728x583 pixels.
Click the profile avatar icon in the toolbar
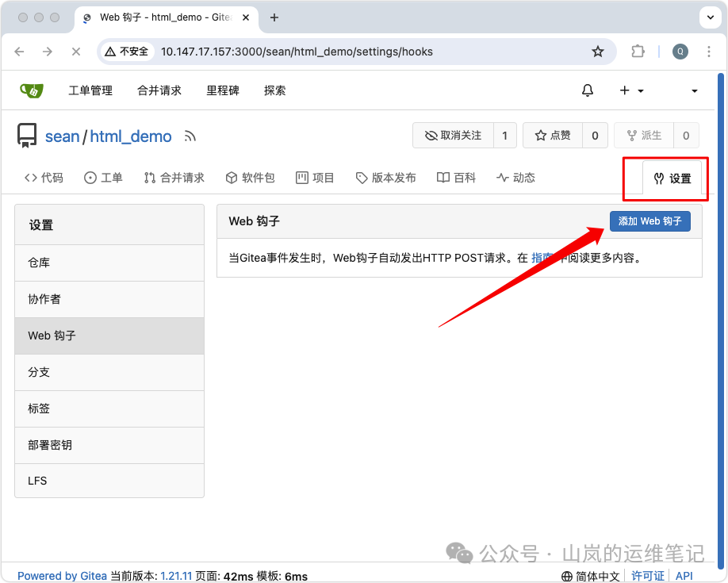tap(680, 51)
